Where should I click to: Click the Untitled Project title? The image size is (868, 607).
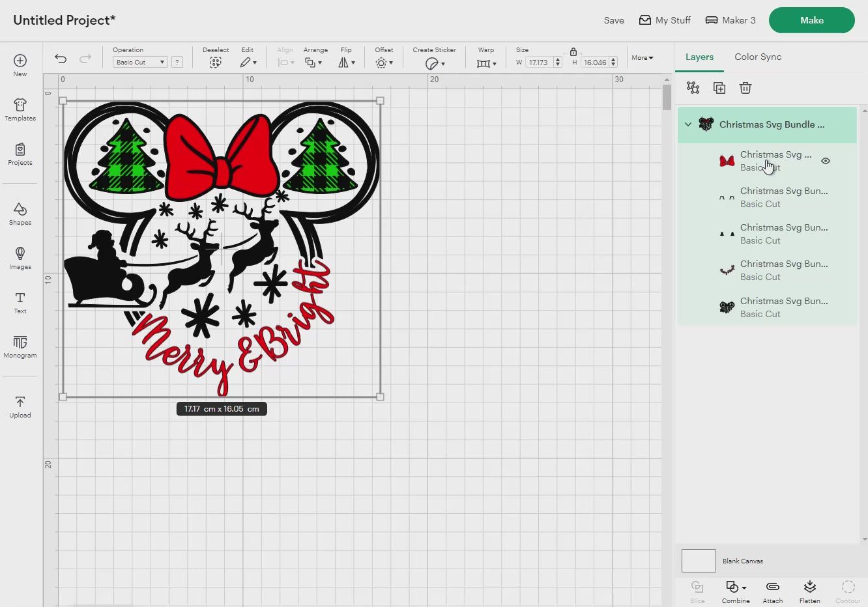click(64, 20)
